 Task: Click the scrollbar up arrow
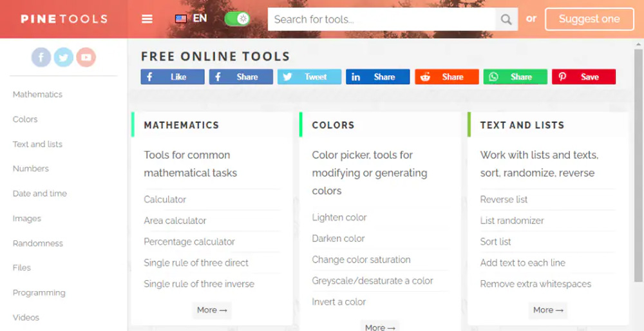638,44
